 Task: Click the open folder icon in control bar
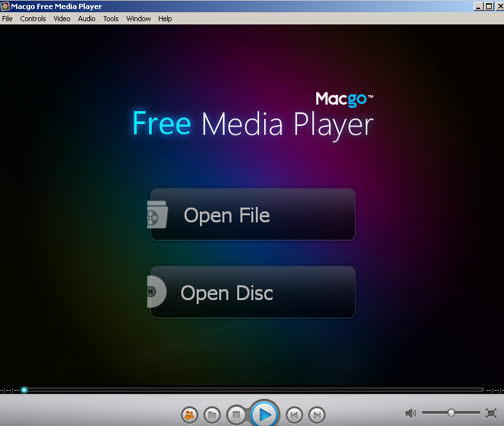tap(212, 415)
